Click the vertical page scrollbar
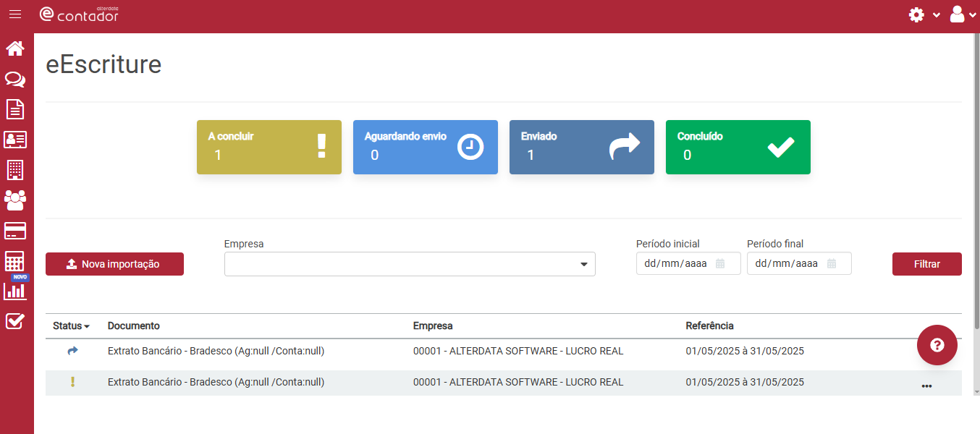This screenshot has width=980, height=434. (x=977, y=181)
